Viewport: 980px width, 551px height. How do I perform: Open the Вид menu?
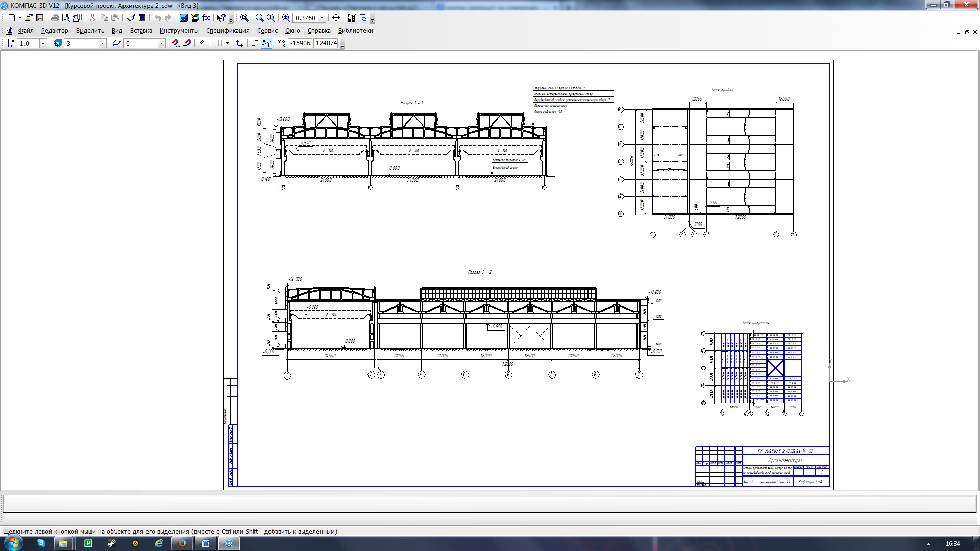[117, 31]
